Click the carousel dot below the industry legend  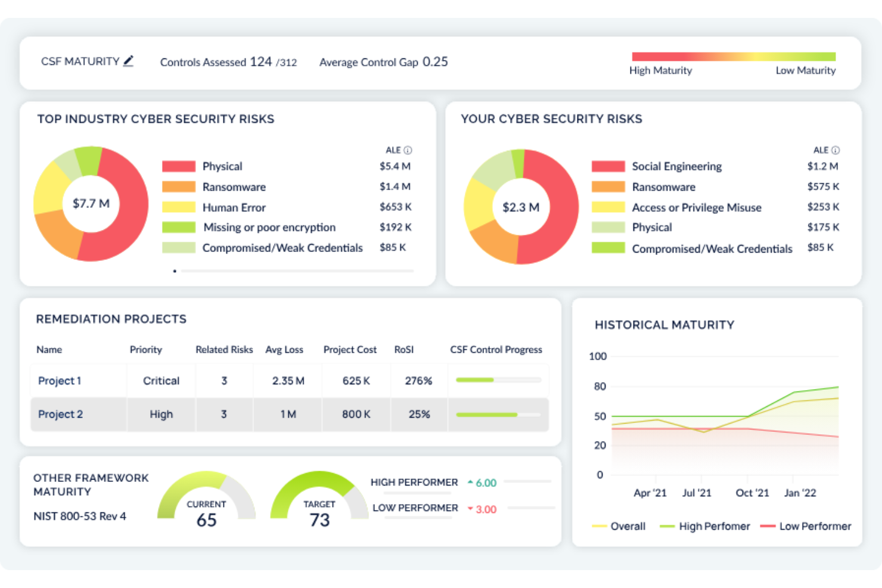(x=175, y=270)
